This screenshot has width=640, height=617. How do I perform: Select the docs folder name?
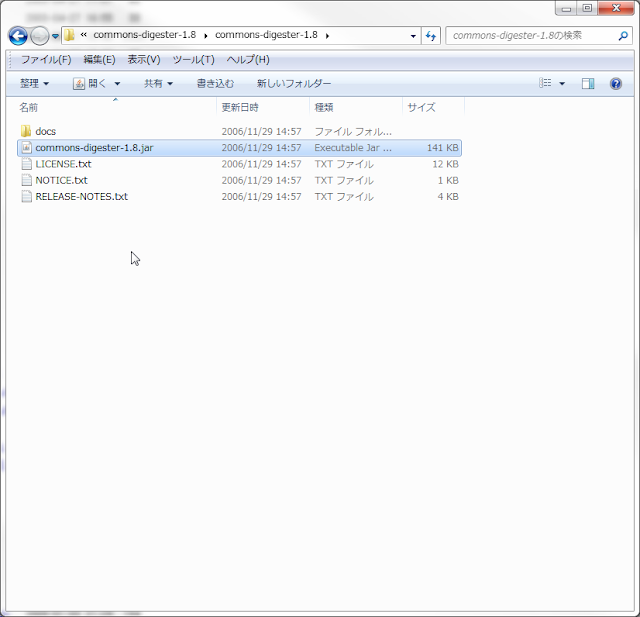tap(45, 131)
